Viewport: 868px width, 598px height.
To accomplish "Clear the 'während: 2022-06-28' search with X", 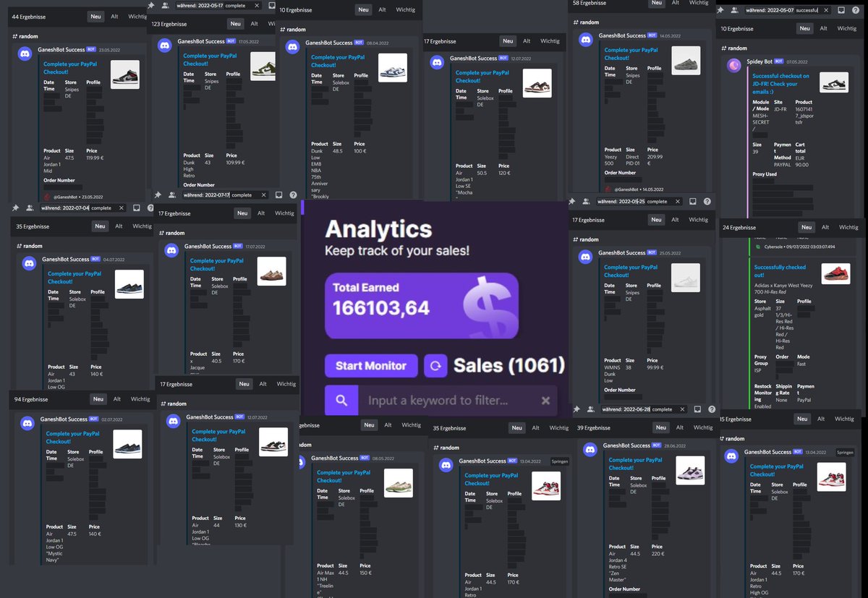I will [x=682, y=409].
